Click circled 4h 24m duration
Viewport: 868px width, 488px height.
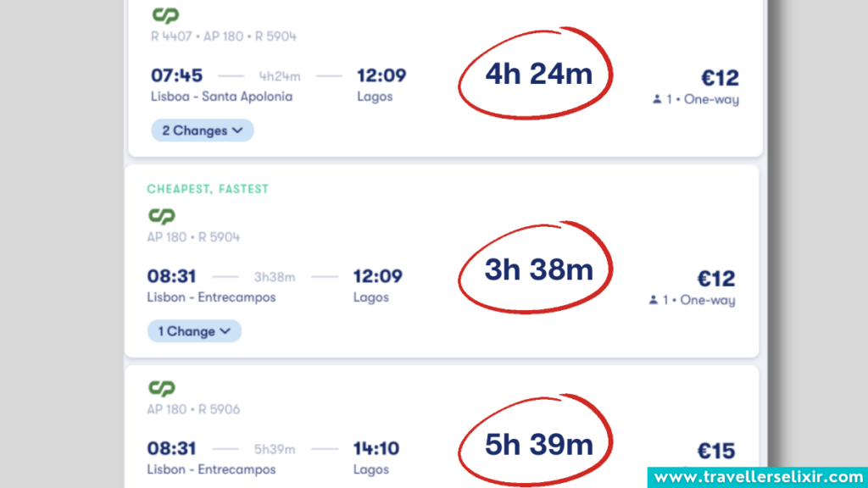(538, 75)
